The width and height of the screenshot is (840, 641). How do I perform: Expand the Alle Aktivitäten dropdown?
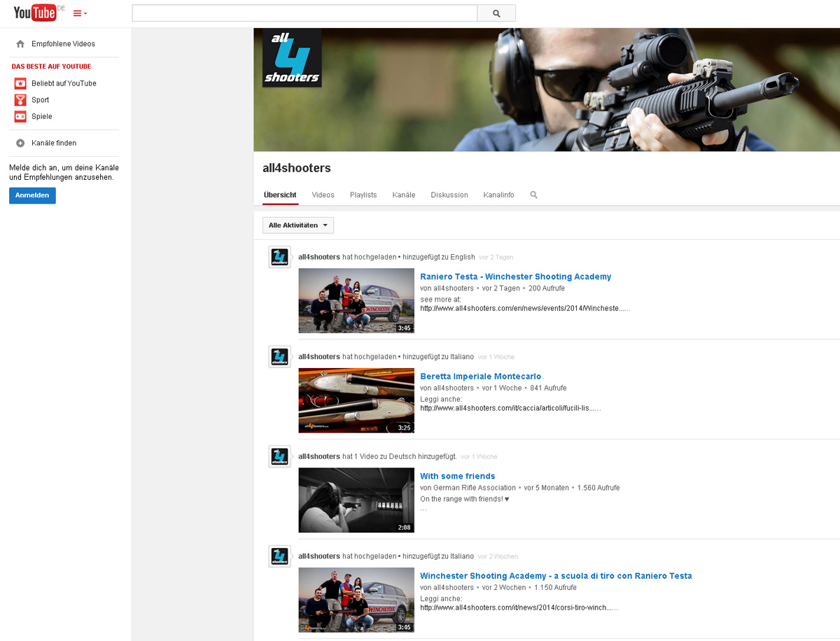coord(298,225)
